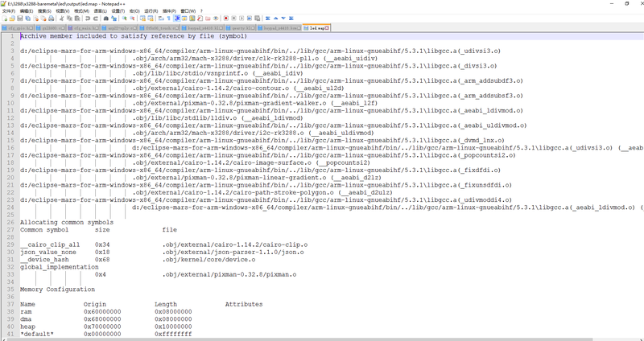Viewport: 644px width, 341px height.
Task: Click the New file toolbar icon
Action: point(5,18)
